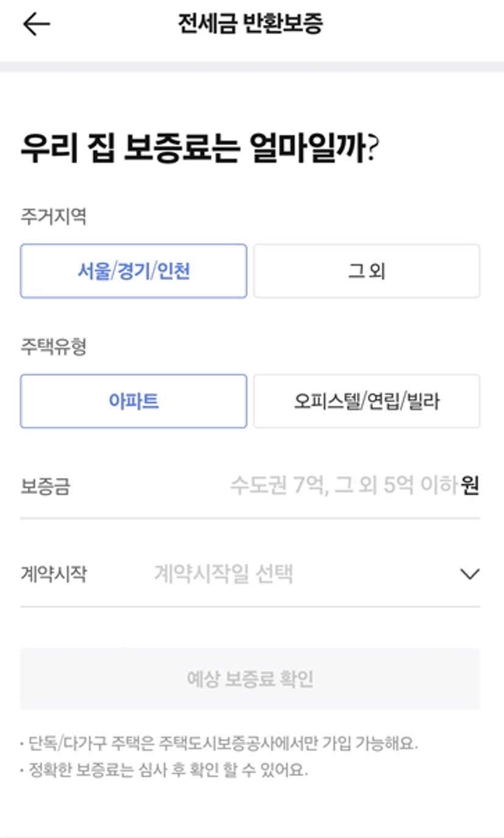
Task: Click the 주택유형 section label
Action: [x=54, y=346]
